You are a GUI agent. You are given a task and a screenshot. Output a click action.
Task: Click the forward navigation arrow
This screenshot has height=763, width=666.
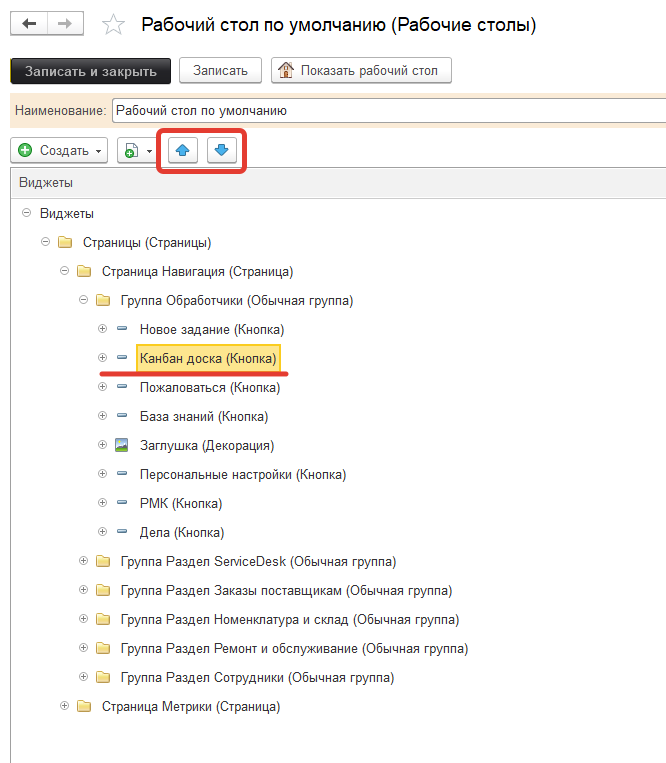click(x=65, y=24)
